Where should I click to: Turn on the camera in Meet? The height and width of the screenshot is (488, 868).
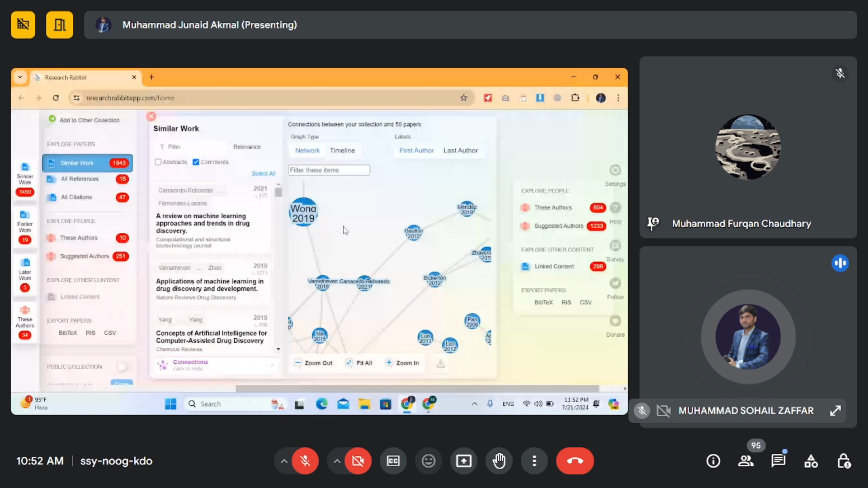[358, 461]
